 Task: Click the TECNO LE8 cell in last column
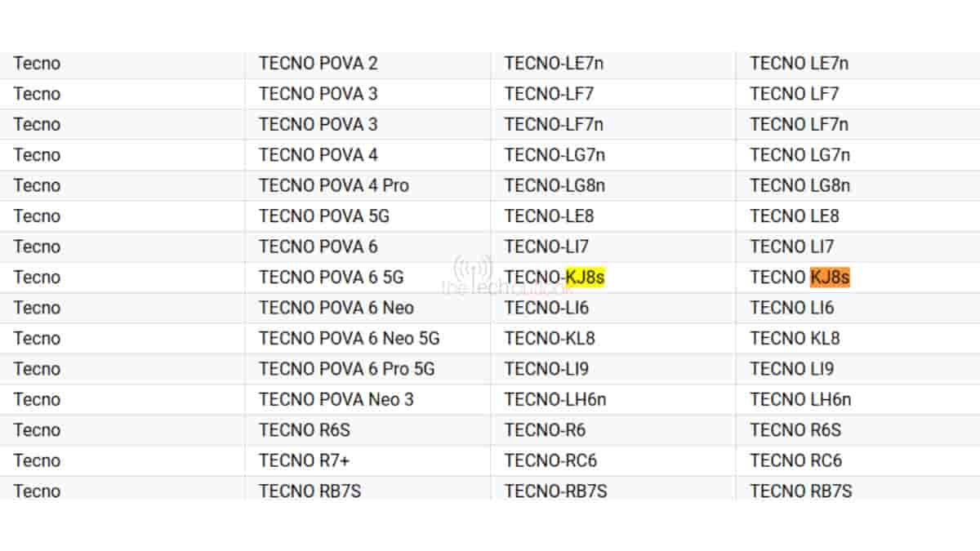coord(795,216)
